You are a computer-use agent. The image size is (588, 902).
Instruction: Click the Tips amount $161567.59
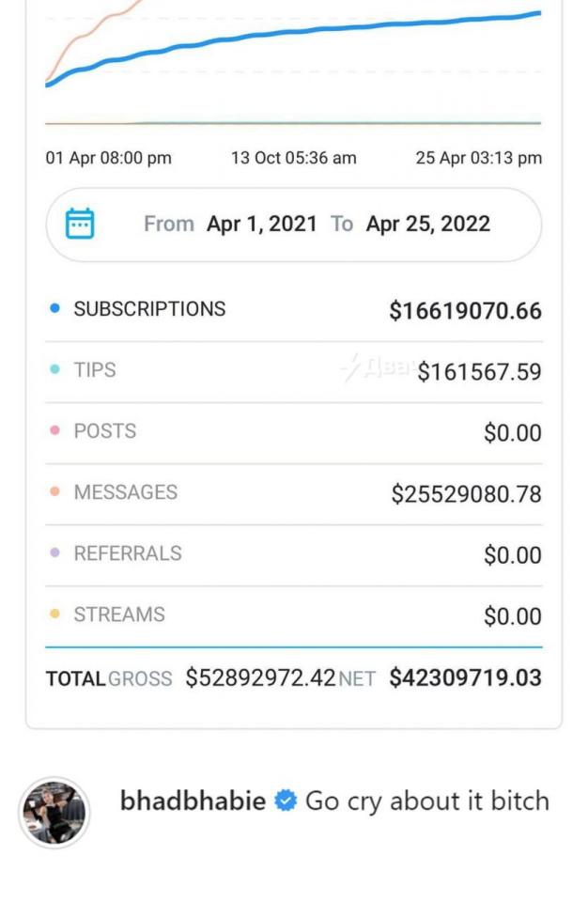pos(479,372)
